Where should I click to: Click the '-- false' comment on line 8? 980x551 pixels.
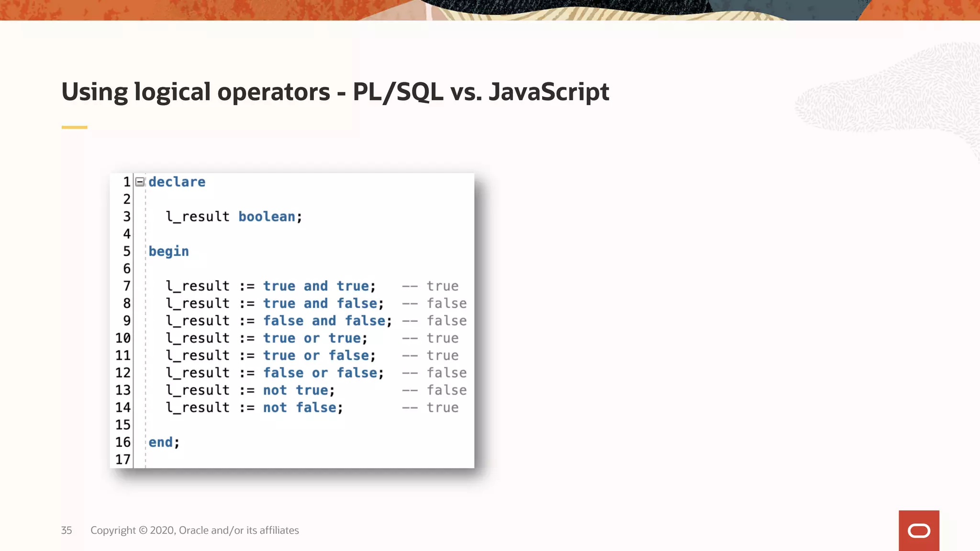coord(434,303)
